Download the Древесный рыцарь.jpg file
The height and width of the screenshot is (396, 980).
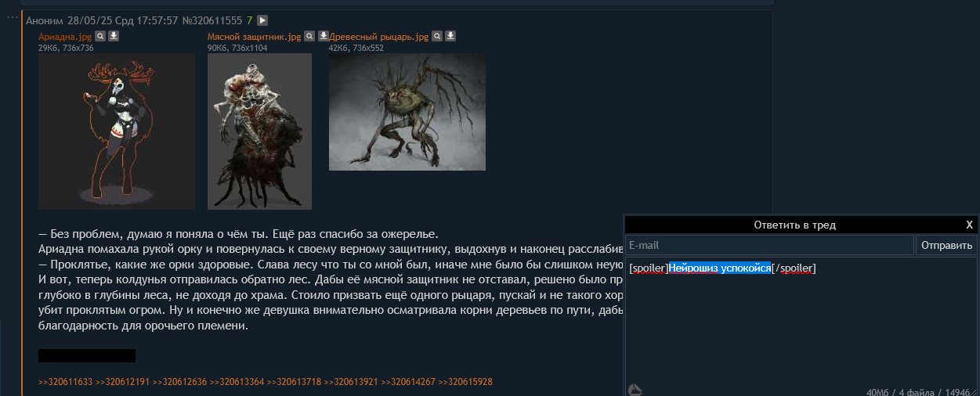tap(450, 36)
